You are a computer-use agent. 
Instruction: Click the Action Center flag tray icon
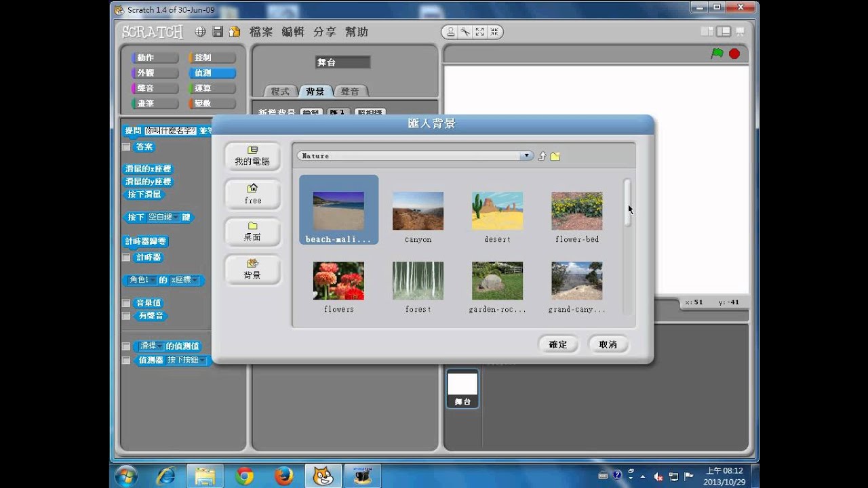[689, 476]
